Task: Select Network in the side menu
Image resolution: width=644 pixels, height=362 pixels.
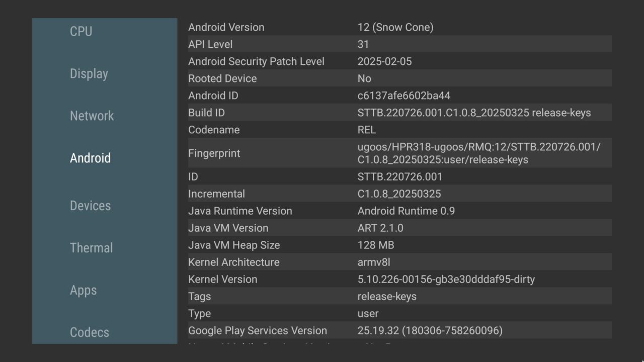Action: [x=92, y=116]
